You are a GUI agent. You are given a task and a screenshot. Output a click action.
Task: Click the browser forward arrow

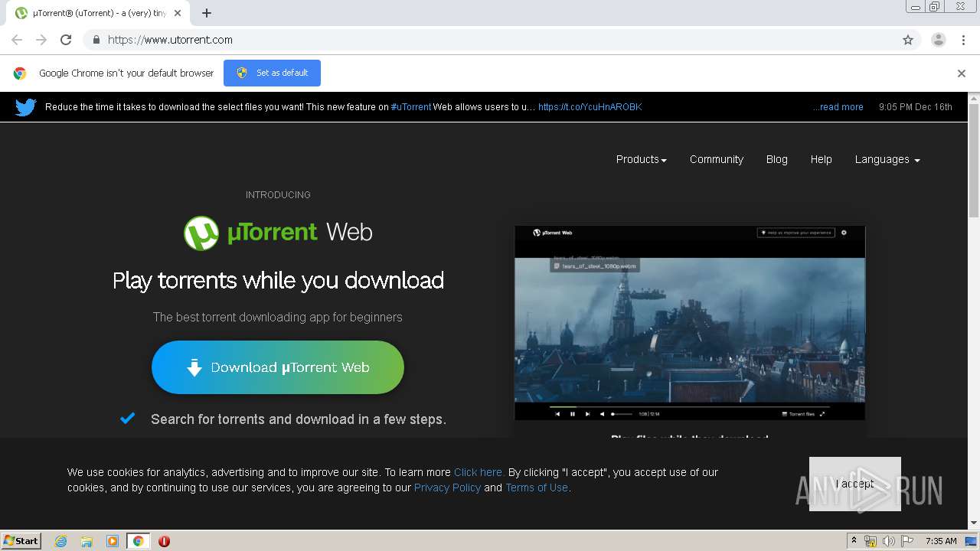click(x=41, y=40)
